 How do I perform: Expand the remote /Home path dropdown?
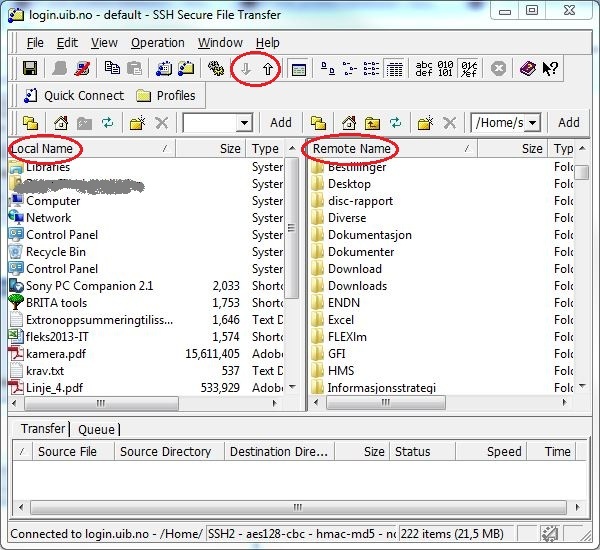(532, 123)
